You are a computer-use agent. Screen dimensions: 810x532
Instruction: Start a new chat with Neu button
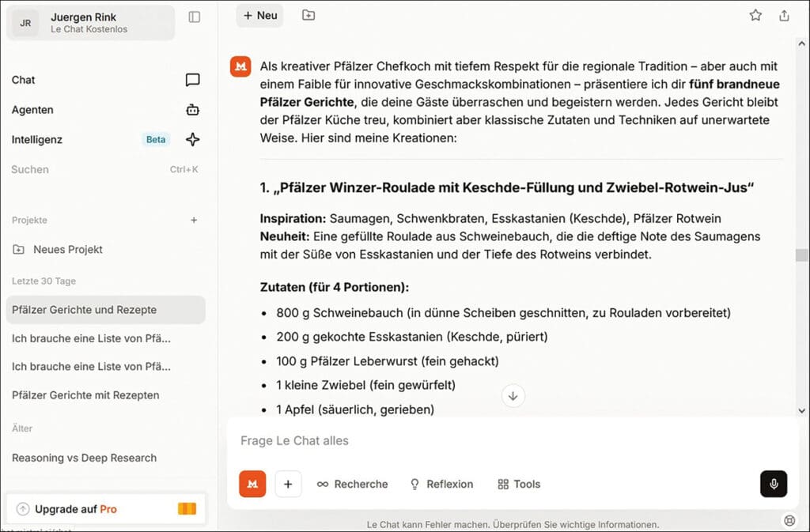click(x=259, y=15)
